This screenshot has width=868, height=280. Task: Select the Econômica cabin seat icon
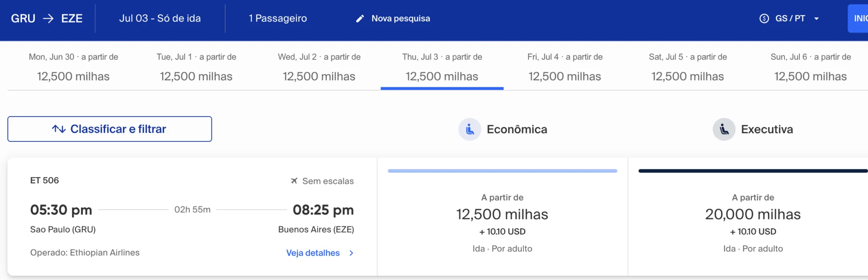(470, 129)
